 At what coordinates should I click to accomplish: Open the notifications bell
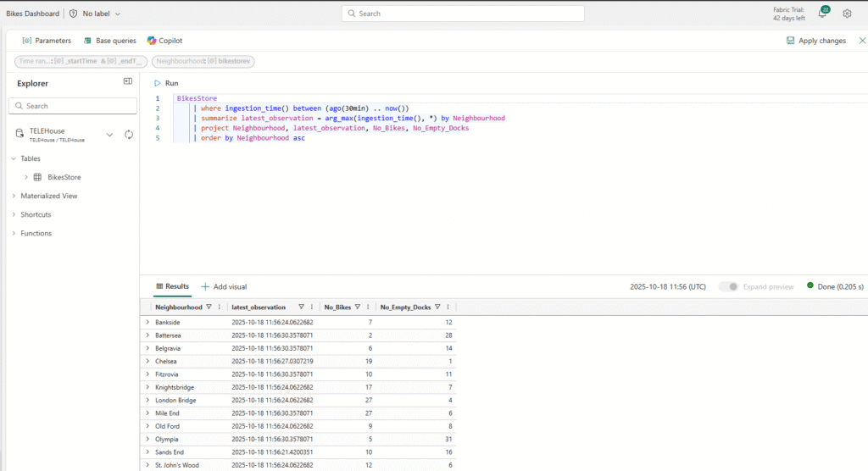tap(821, 14)
